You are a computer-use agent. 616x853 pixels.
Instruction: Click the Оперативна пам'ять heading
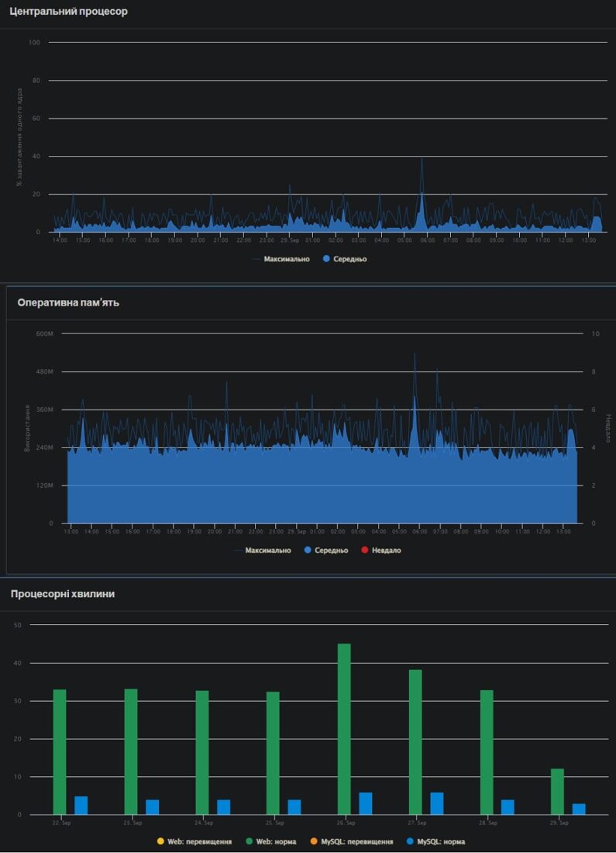coord(68,302)
